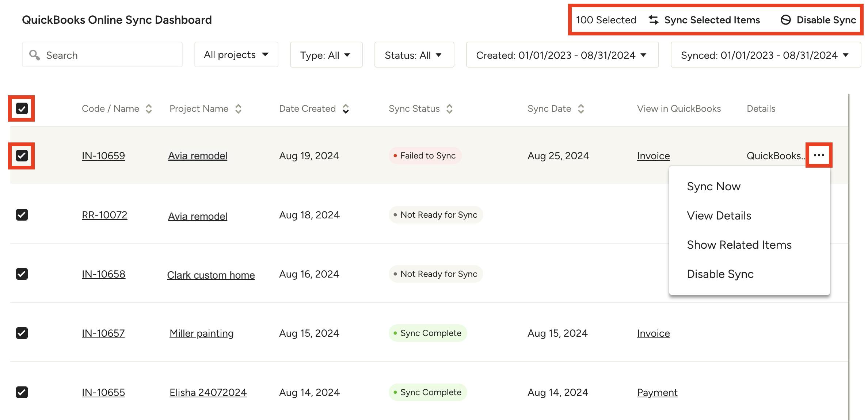Open the IN-10658 code link

(104, 274)
